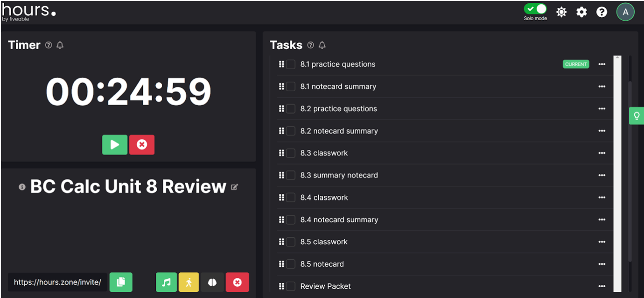644x298 pixels.
Task: Open more options for 8.3 summary notecard
Action: [x=602, y=175]
